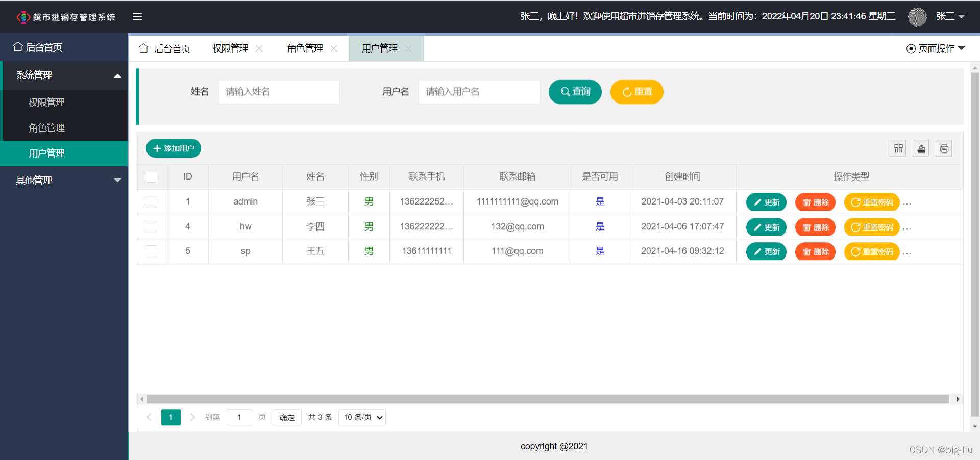Click the 添加用户 button
This screenshot has height=460, width=980.
[x=173, y=148]
